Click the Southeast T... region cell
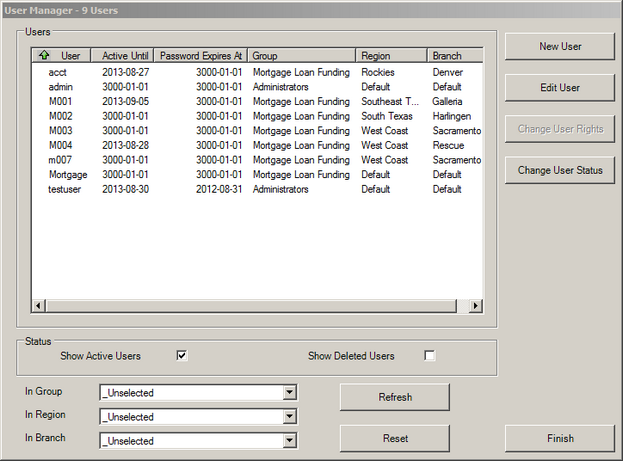This screenshot has width=623, height=461. [x=390, y=102]
